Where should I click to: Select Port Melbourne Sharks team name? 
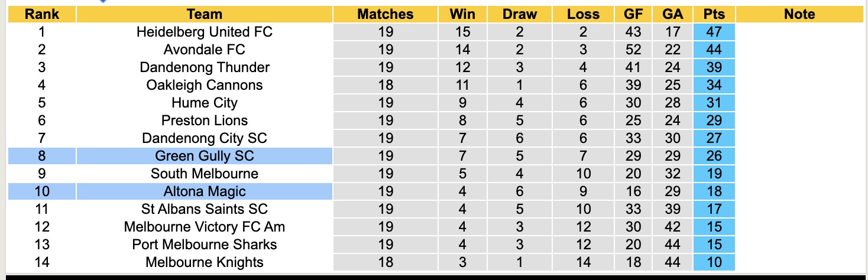click(204, 245)
